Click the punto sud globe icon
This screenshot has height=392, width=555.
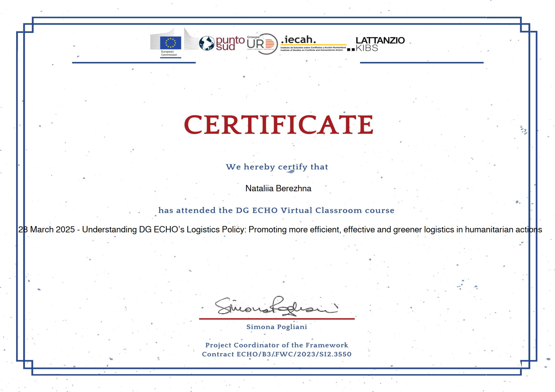[x=207, y=43]
